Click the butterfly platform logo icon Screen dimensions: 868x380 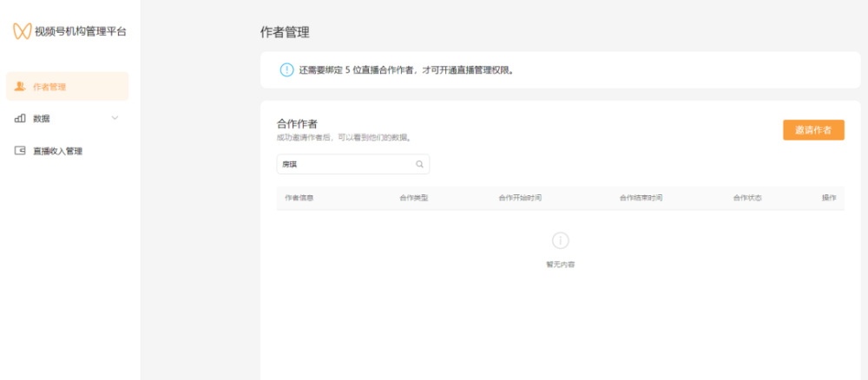tap(23, 31)
